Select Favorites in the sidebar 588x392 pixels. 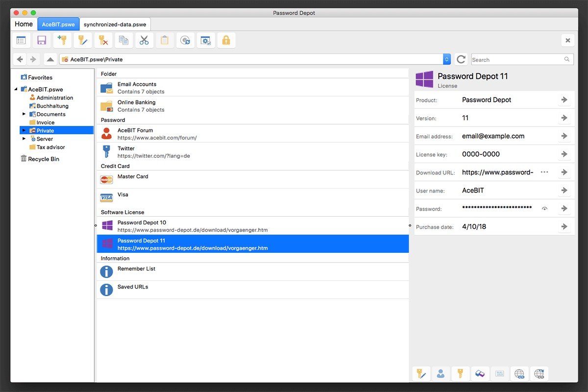coord(36,77)
